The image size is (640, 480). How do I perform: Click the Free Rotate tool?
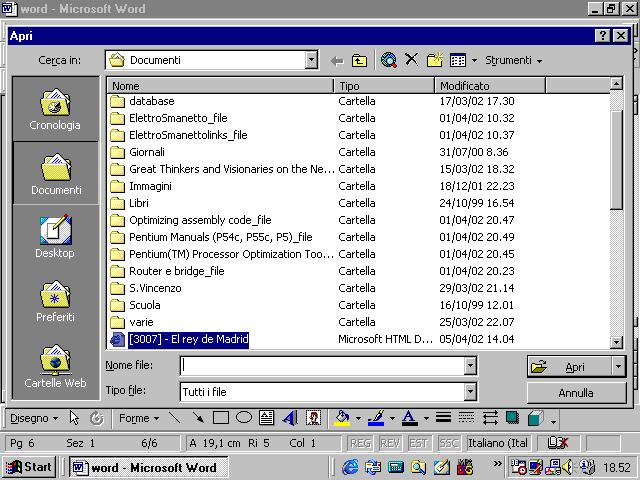(97, 418)
